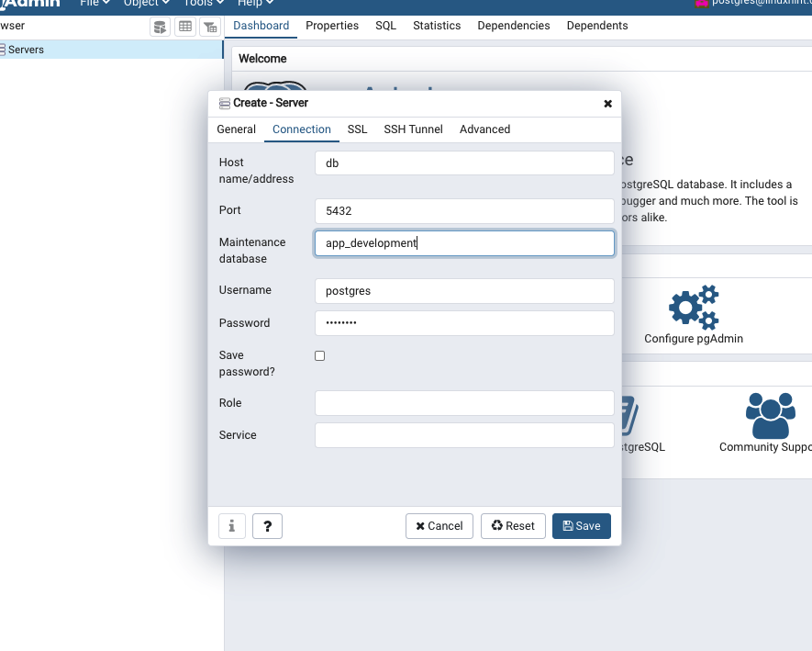Click into the Role field
The width and height of the screenshot is (812, 651).
click(x=464, y=403)
